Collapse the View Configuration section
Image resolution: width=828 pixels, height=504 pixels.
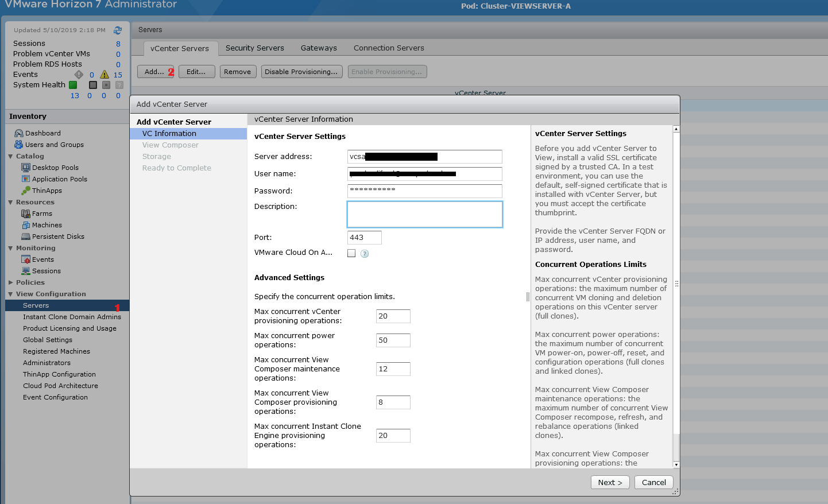click(x=10, y=293)
